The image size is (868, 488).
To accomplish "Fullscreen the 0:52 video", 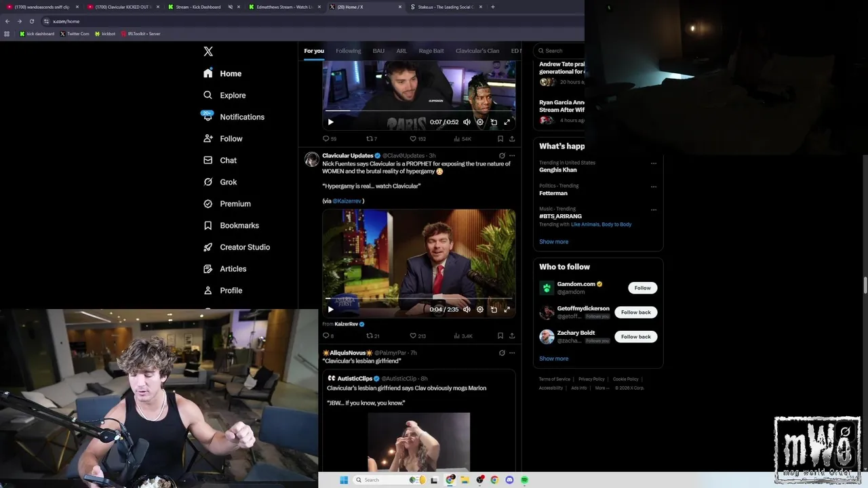I will 507,122.
